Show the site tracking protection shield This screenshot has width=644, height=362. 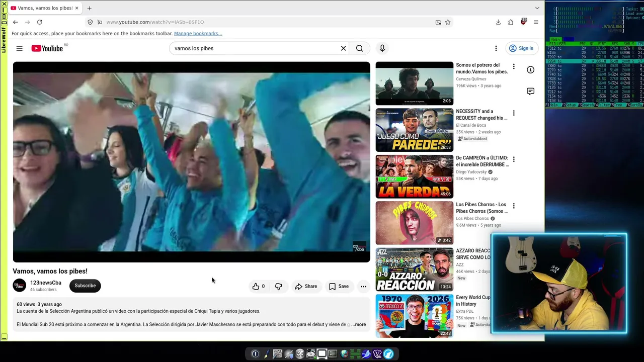click(x=90, y=22)
